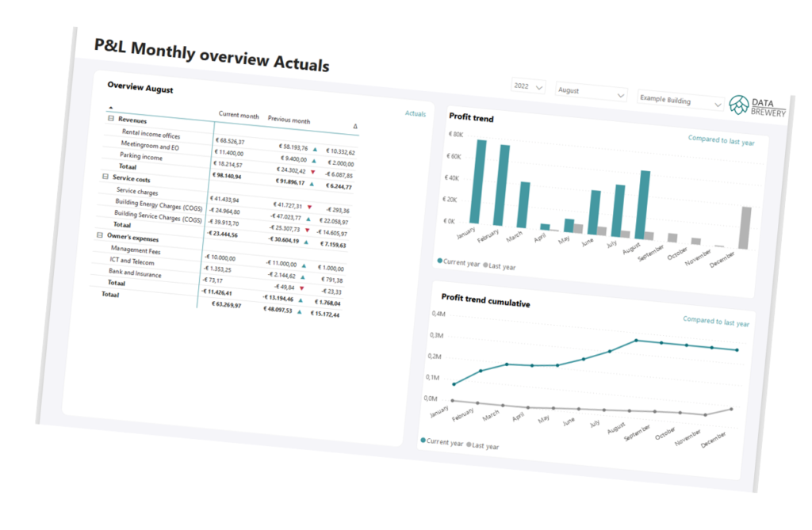Click the Actuals link

tap(416, 114)
